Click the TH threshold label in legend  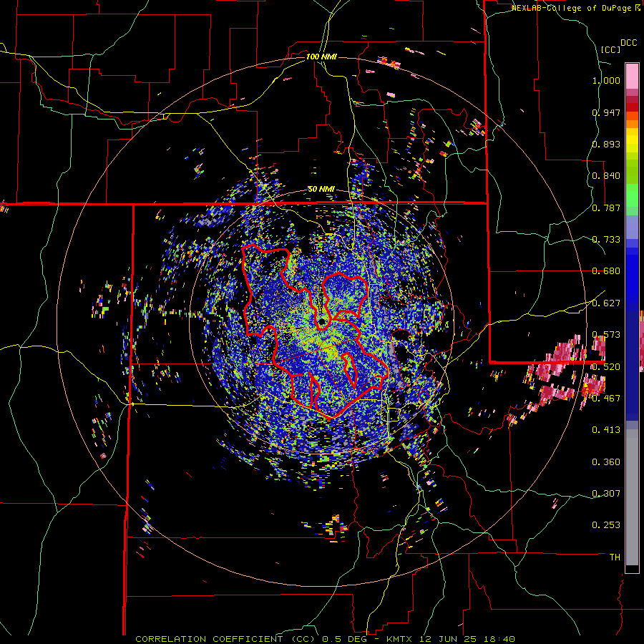[615, 557]
